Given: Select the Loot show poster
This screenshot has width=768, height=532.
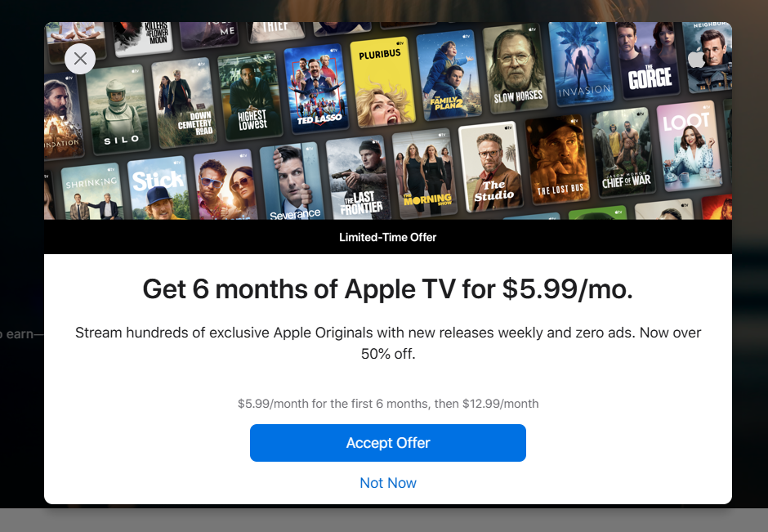Looking at the screenshot, I should click(689, 145).
